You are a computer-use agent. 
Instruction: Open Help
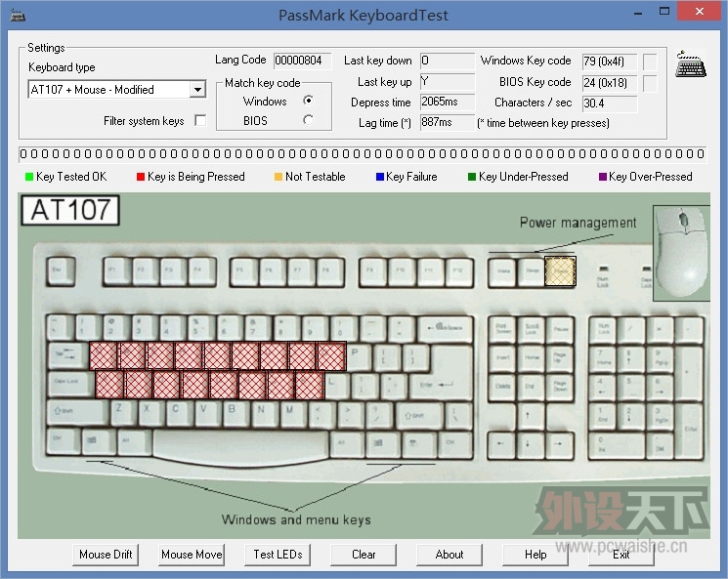click(535, 555)
